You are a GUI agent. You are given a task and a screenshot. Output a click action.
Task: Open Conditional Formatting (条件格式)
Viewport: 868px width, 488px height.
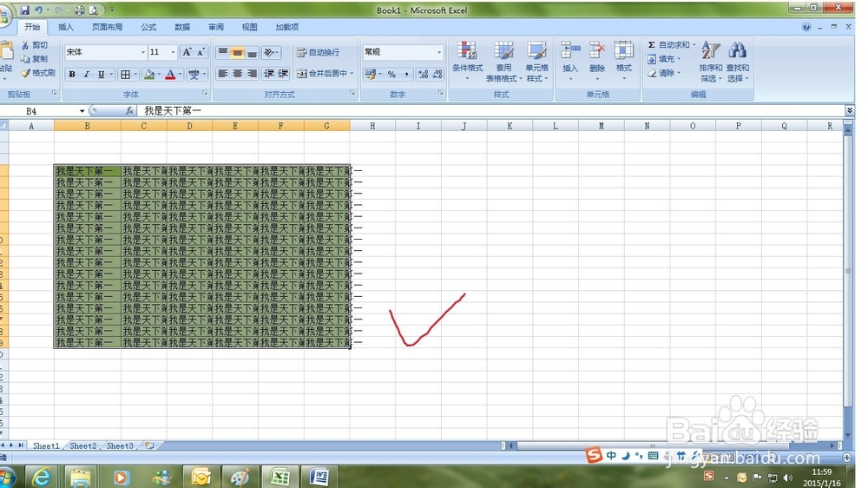coord(467,61)
